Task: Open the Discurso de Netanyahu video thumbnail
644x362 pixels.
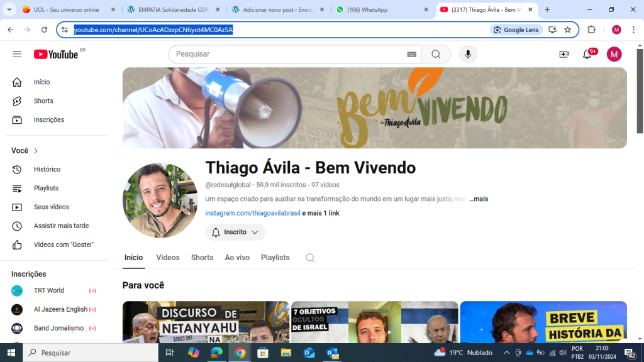Action: pyautogui.click(x=206, y=322)
